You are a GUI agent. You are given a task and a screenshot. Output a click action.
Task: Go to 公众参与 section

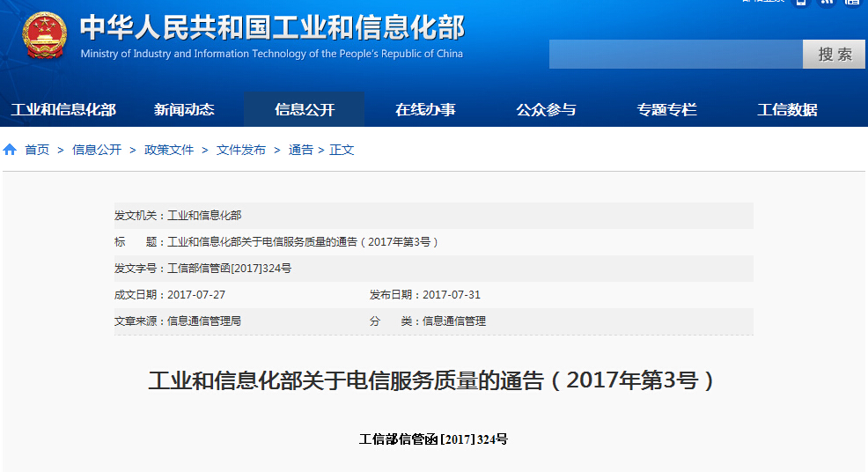(x=546, y=110)
